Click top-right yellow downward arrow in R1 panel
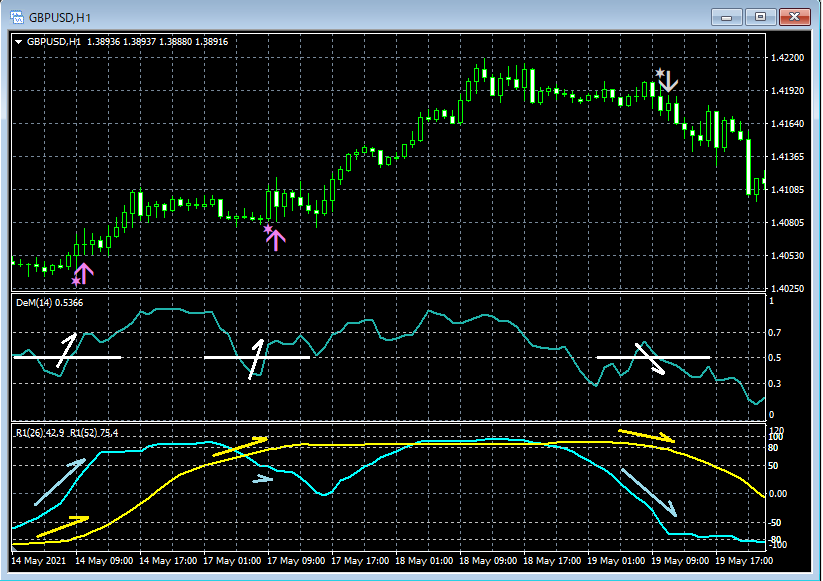This screenshot has width=823, height=581. pos(646,435)
